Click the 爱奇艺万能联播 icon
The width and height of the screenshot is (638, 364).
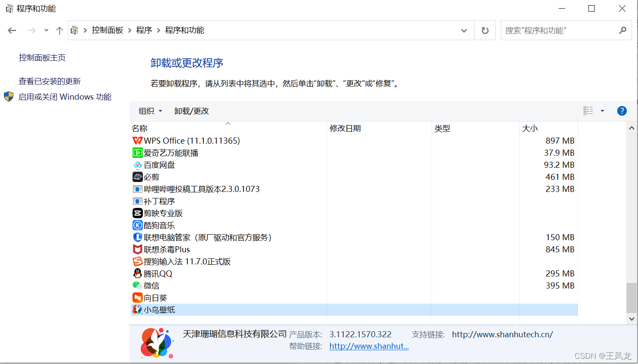[x=137, y=153]
